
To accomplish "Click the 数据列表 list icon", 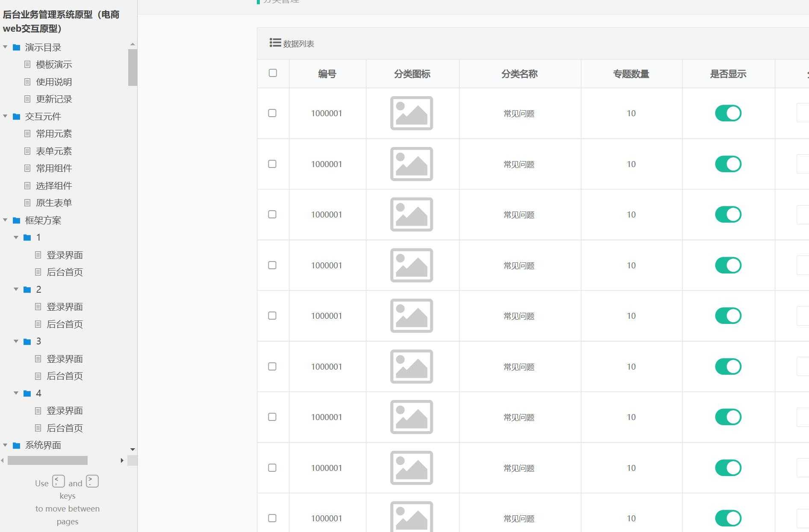I will (274, 43).
